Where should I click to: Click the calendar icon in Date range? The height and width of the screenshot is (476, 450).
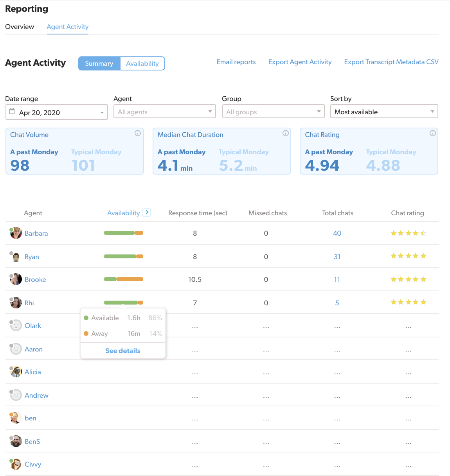pos(12,112)
